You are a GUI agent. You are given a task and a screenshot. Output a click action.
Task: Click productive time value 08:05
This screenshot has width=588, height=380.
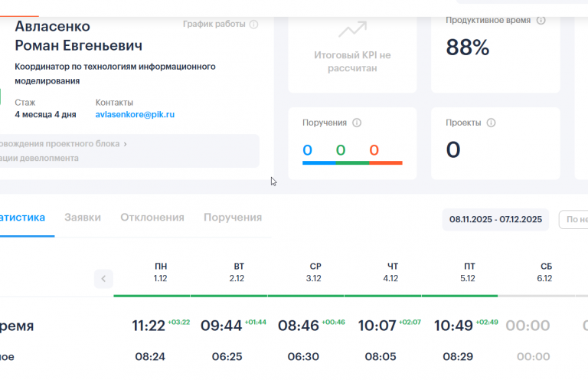(x=381, y=357)
